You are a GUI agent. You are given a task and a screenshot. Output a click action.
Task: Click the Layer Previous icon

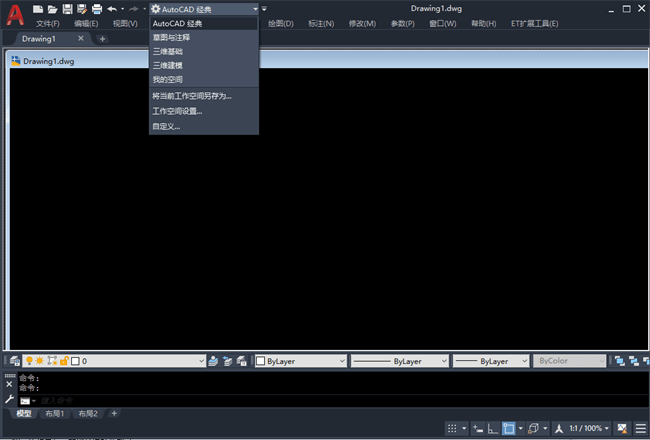pos(228,361)
